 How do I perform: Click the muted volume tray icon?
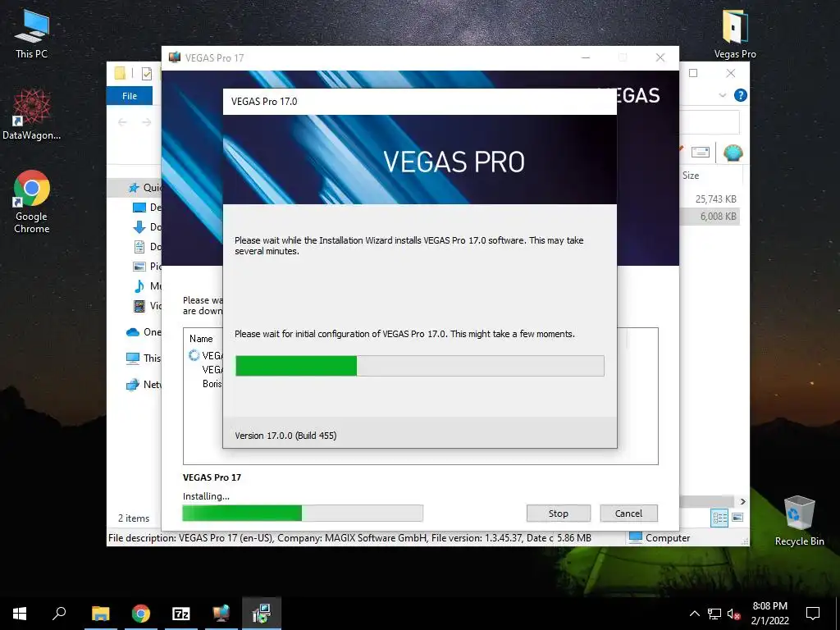click(x=733, y=614)
